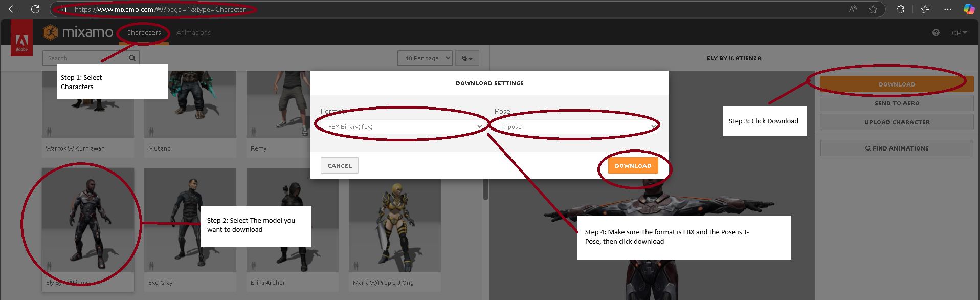Open the help question mark icon
980x300 pixels.
pyautogui.click(x=936, y=32)
